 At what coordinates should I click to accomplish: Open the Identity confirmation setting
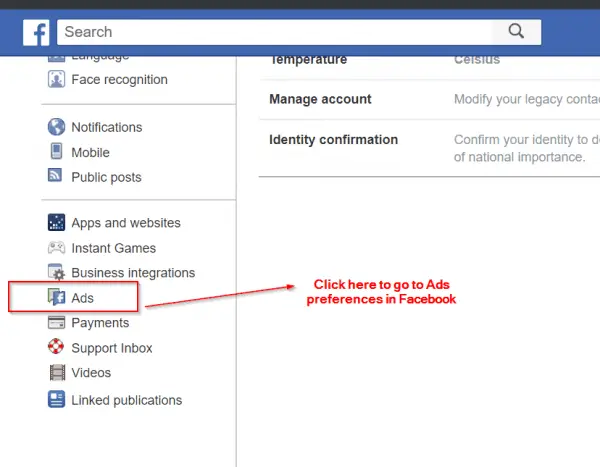pyautogui.click(x=333, y=140)
